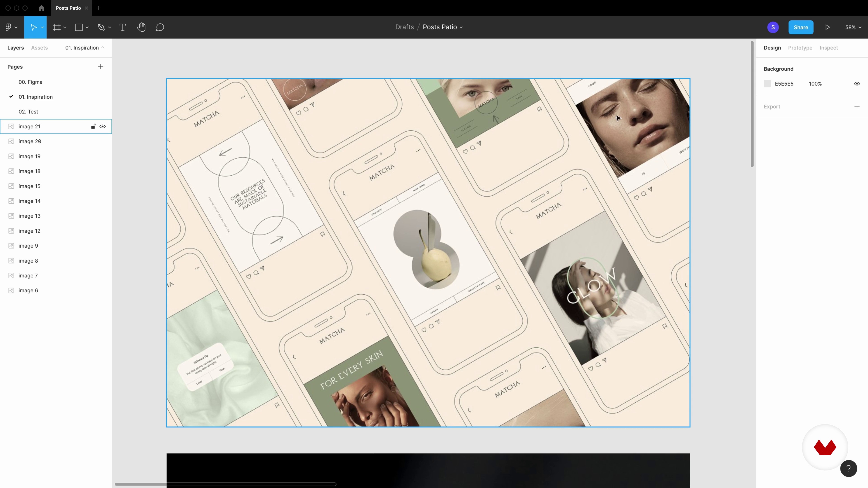This screenshot has height=488, width=868.
Task: Switch to the Layers tab
Action: pos(16,48)
